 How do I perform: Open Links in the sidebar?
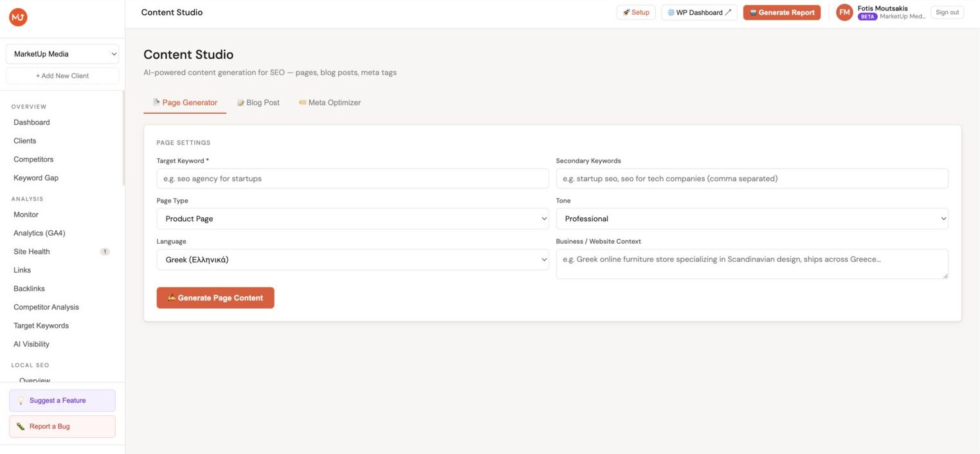pos(22,270)
